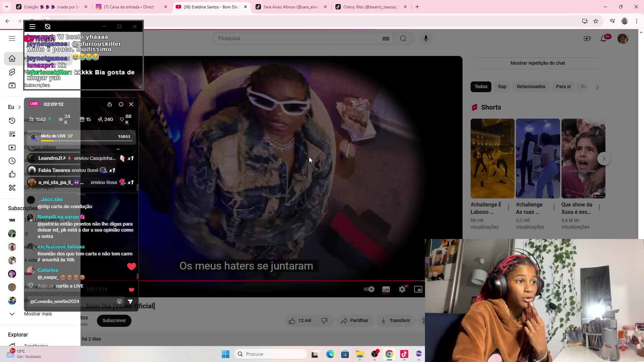This screenshot has height=362, width=644.
Task: Click the search magnifier button
Action: click(403, 39)
